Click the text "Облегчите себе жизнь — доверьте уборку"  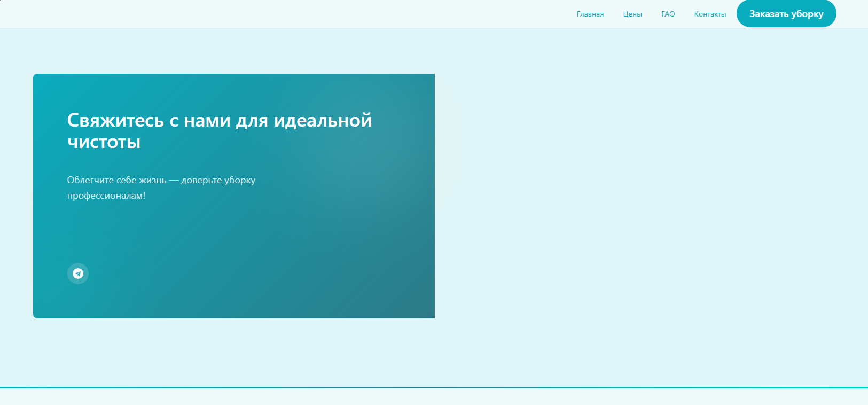(x=161, y=180)
